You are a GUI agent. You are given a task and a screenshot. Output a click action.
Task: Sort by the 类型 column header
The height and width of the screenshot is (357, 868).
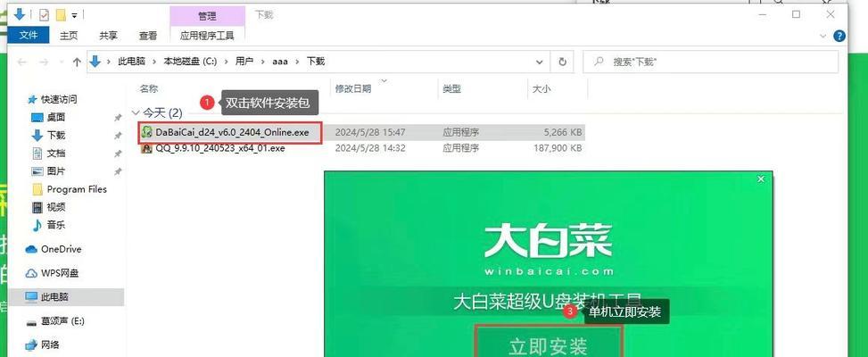pyautogui.click(x=451, y=88)
